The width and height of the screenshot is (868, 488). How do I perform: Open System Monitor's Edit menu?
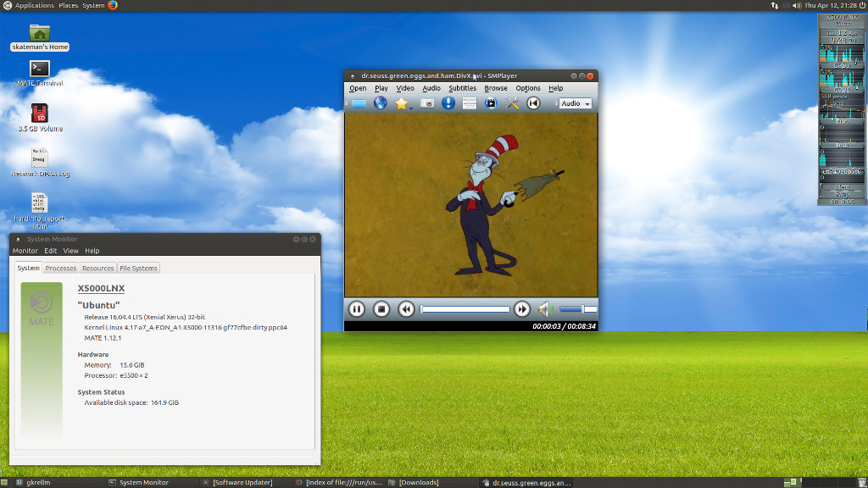click(x=50, y=251)
